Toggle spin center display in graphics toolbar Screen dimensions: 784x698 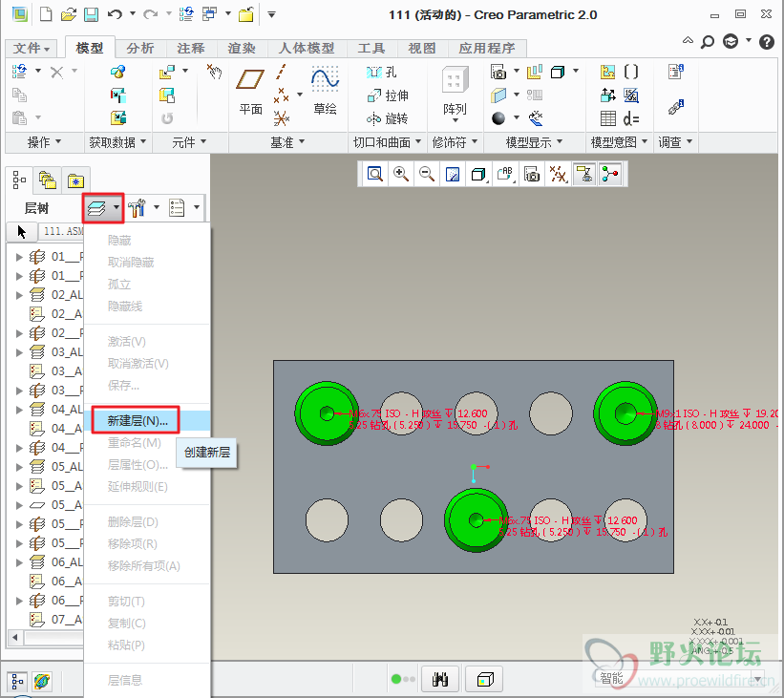click(610, 174)
